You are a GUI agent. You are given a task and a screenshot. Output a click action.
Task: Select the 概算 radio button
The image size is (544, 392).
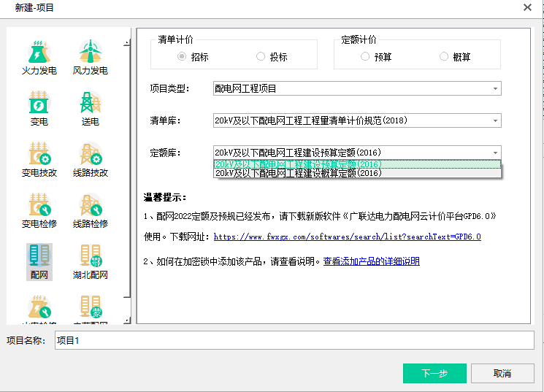[444, 56]
